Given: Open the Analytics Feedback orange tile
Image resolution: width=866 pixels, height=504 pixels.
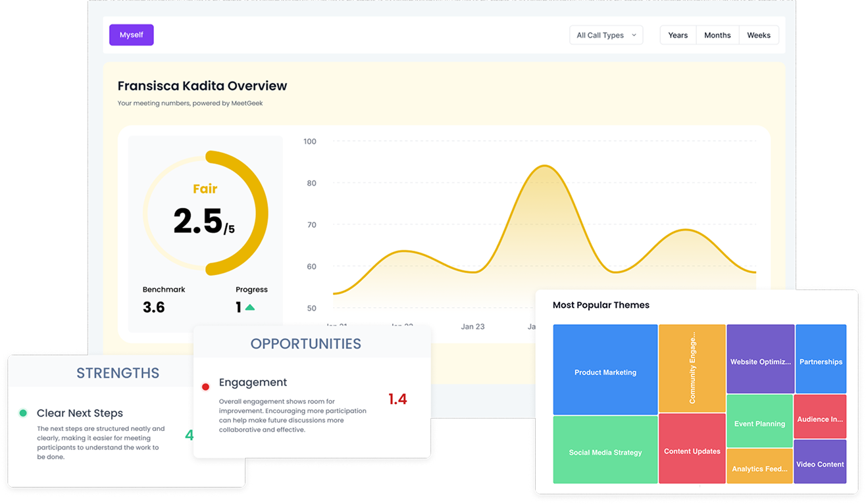Looking at the screenshot, I should coord(759,466).
